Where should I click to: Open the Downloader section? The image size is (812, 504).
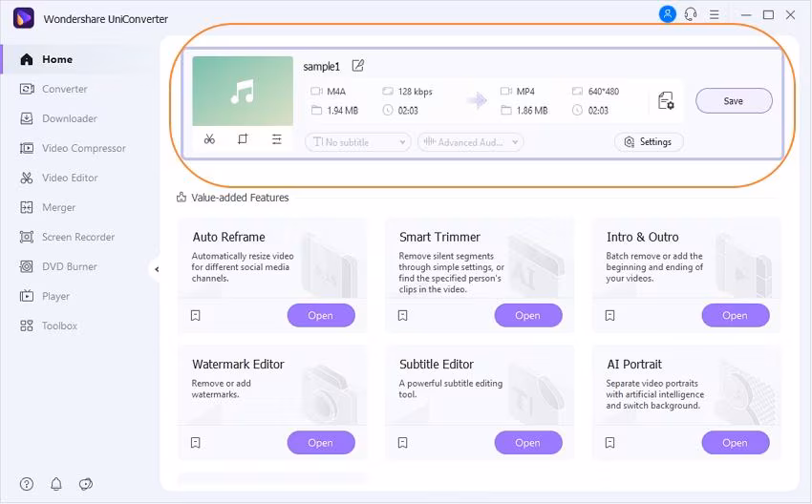[80, 118]
